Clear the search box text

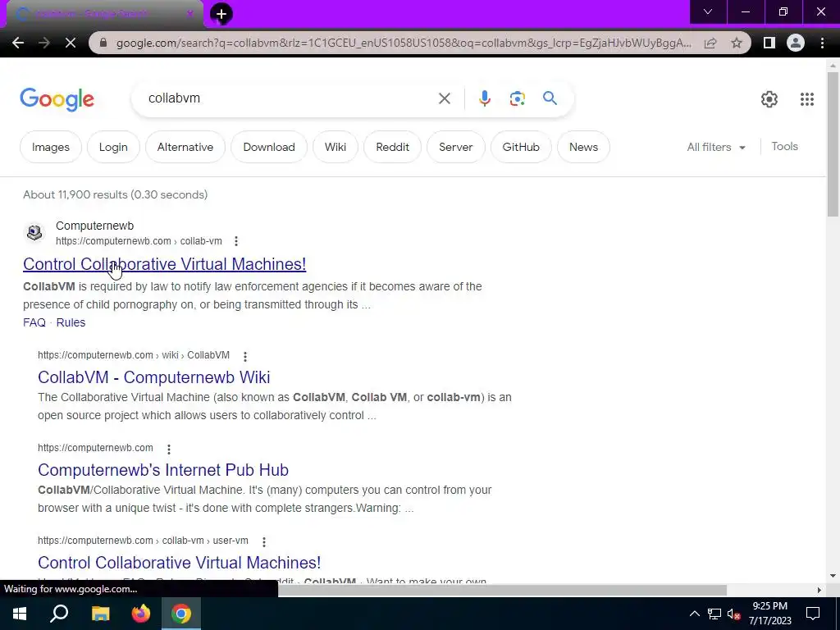[x=444, y=98]
